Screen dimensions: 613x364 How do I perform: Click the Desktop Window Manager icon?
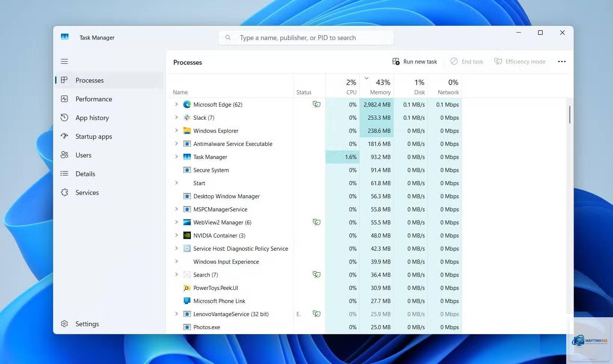187,196
